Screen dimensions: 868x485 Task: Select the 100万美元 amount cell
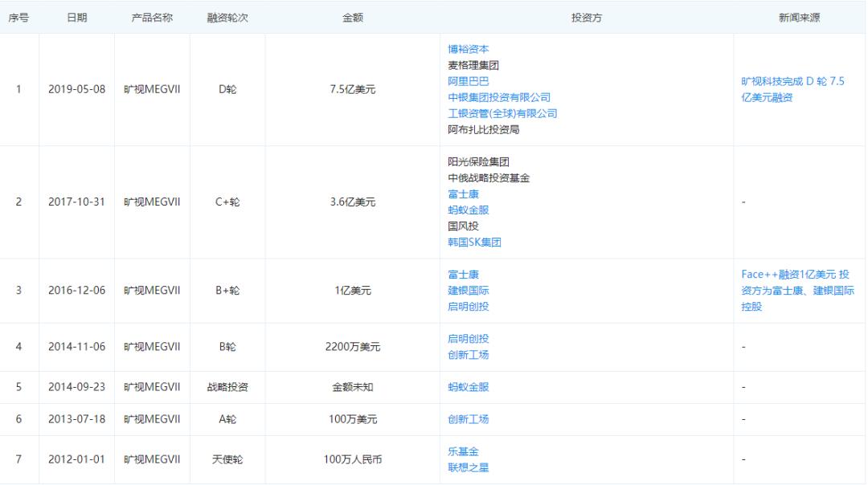[x=352, y=419]
